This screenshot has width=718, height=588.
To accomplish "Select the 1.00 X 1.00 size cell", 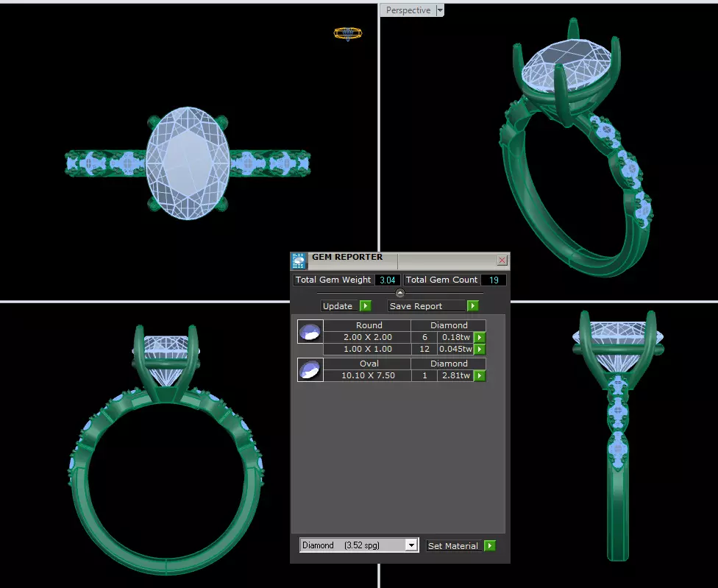I will coord(367,349).
